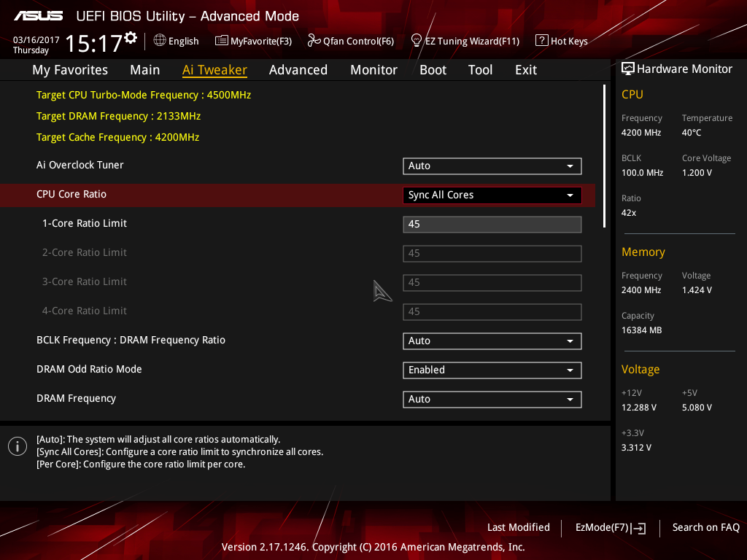Expand the DRAM Frequency dropdown
747x560 pixels.
(x=492, y=399)
